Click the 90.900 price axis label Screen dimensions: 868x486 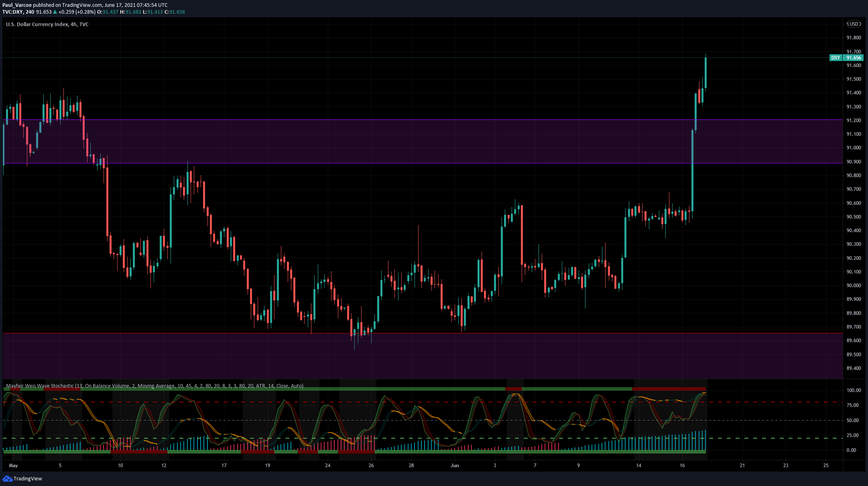[854, 162]
